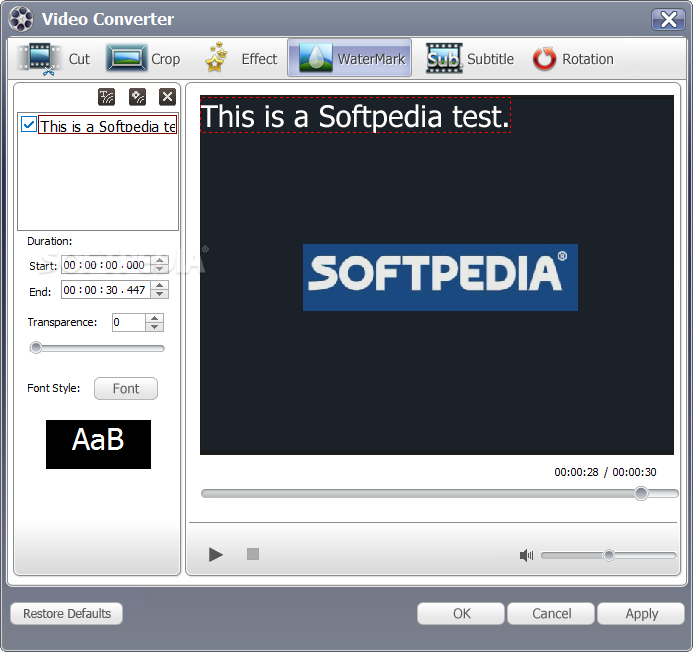The image size is (693, 652).
Task: Switch to the Crop tab
Action: tap(143, 59)
